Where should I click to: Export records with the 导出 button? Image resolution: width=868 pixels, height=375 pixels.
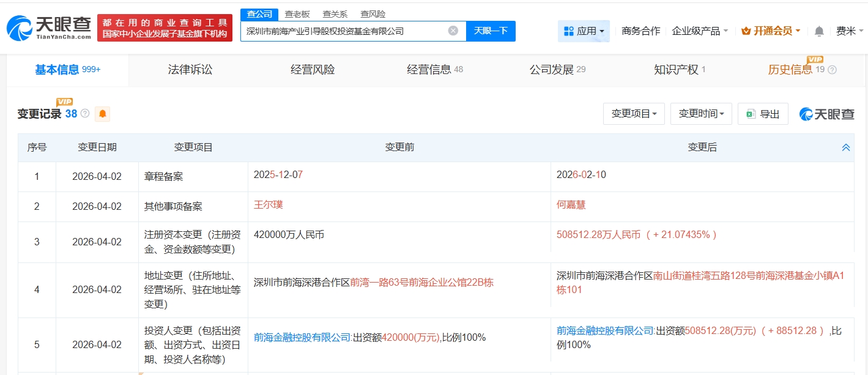tap(763, 114)
